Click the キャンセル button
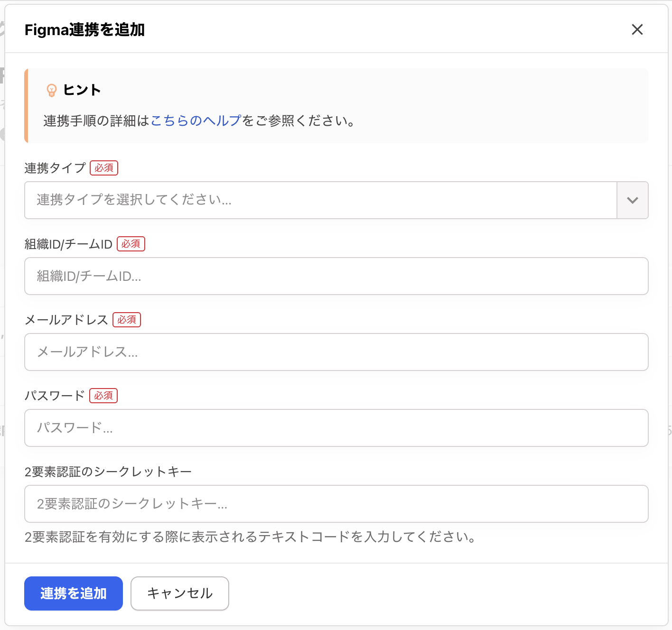 pos(180,593)
